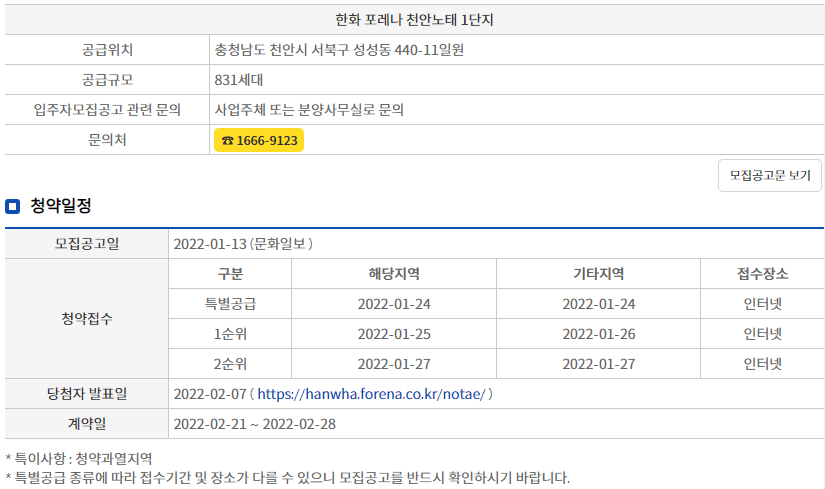The width and height of the screenshot is (825, 489).
Task: Select the 2순위 기타지역 date 2022-01-27
Action: click(598, 364)
